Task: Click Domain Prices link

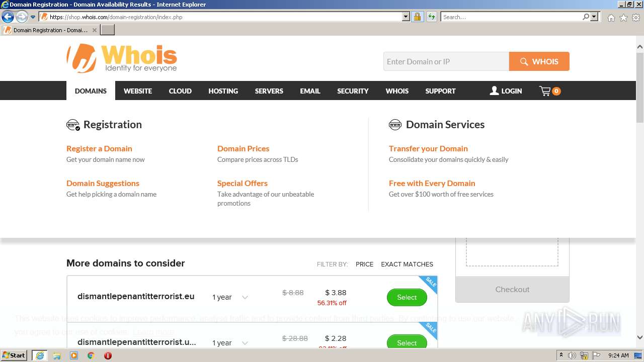Action: (243, 148)
